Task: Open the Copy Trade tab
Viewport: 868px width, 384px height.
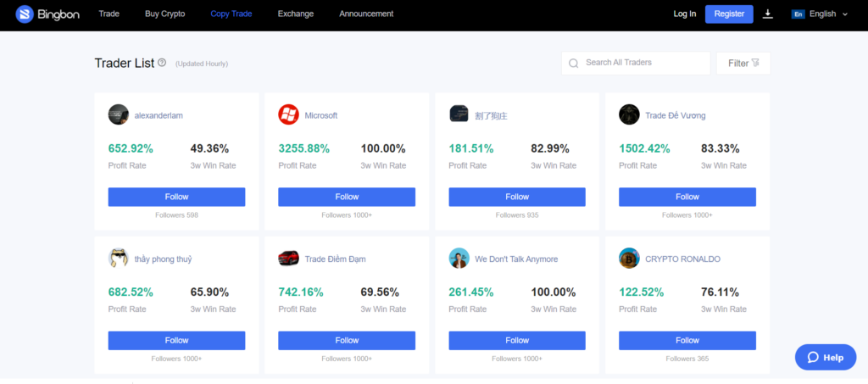Action: click(x=231, y=14)
